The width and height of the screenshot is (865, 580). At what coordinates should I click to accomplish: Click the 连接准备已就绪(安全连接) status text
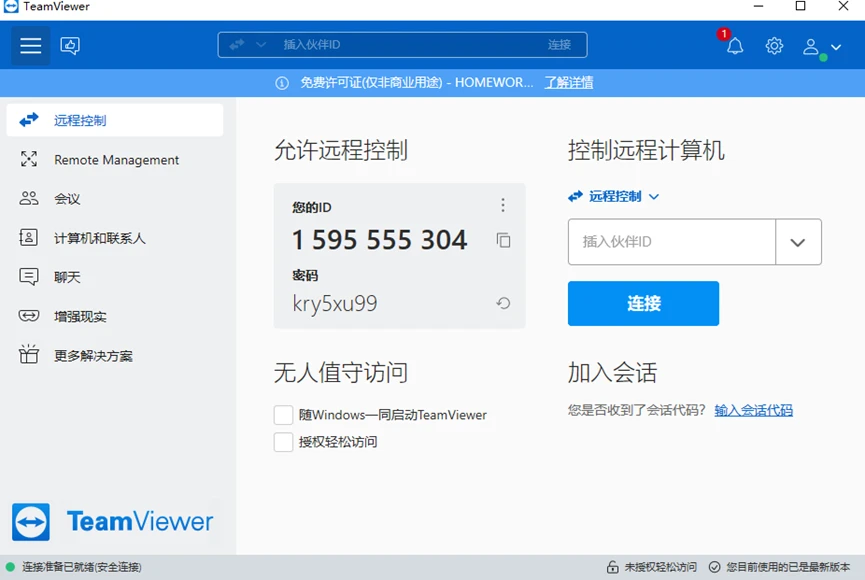click(82, 567)
